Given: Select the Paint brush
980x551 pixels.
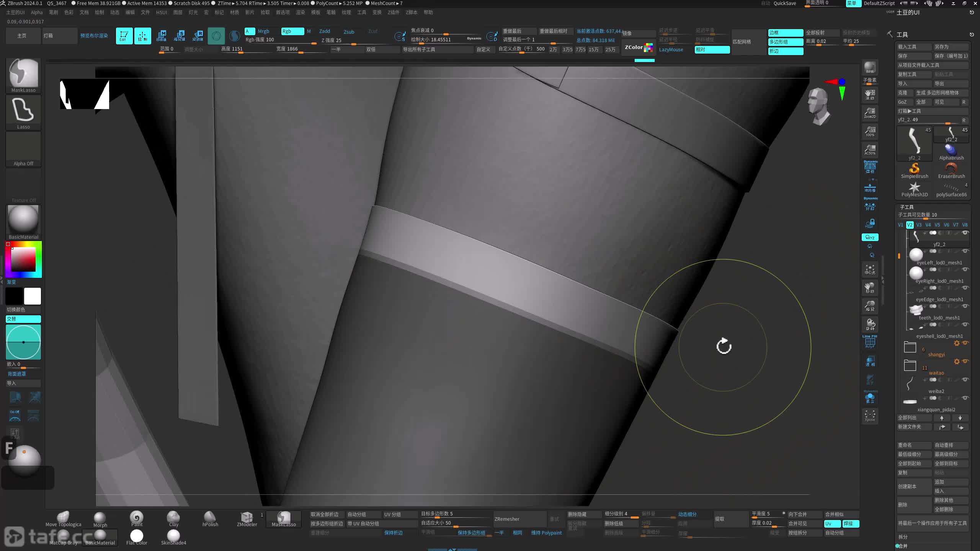Looking at the screenshot, I should point(137,519).
